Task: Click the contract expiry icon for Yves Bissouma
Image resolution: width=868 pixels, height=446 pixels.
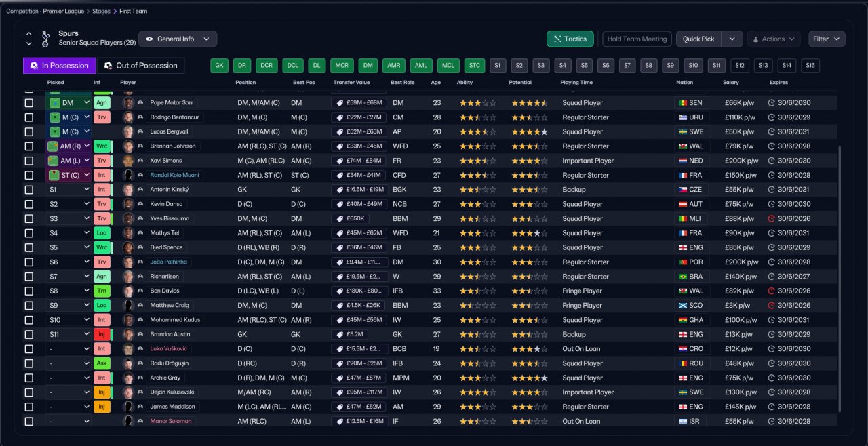Action: point(771,219)
